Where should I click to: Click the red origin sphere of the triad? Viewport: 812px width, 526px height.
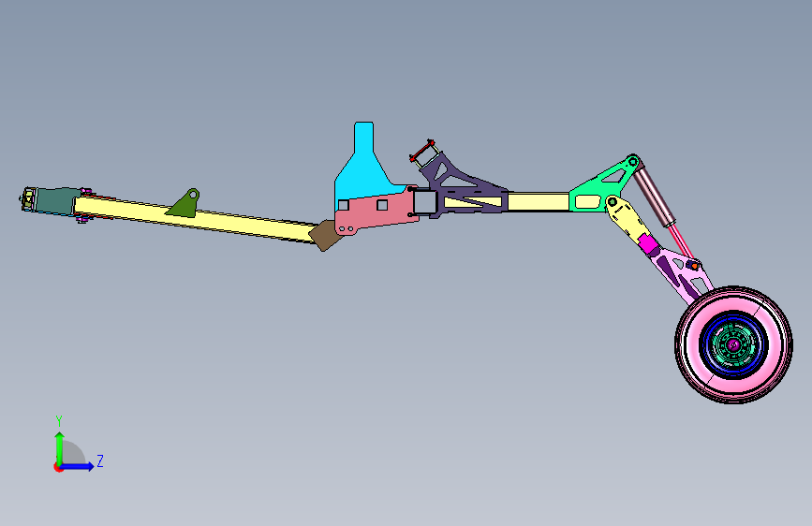[x=58, y=467]
